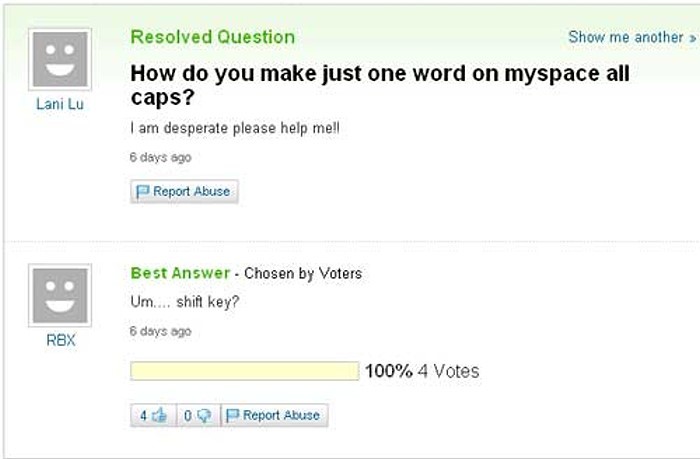Click RBX's smiley avatar image

[x=60, y=295]
